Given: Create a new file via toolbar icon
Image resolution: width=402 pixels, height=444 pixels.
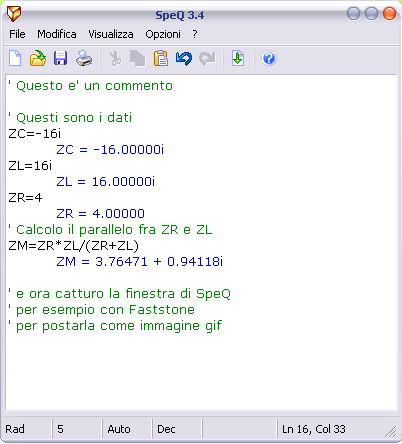Looking at the screenshot, I should [x=15, y=58].
